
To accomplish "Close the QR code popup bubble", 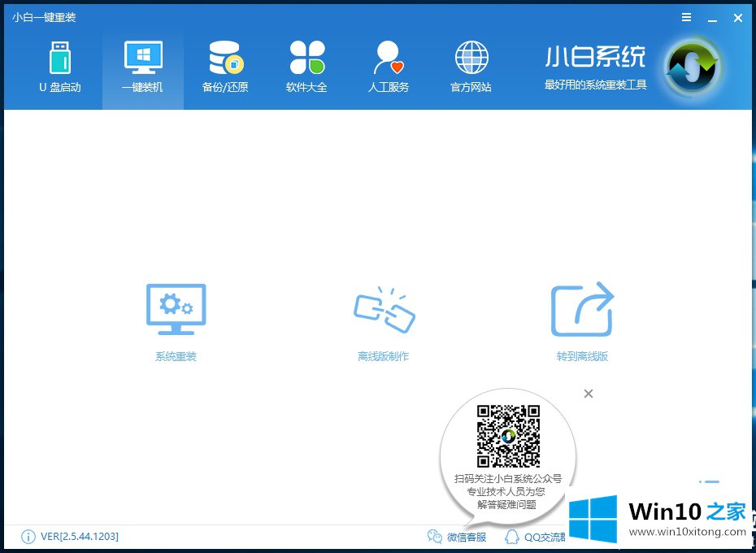I will pos(589,394).
